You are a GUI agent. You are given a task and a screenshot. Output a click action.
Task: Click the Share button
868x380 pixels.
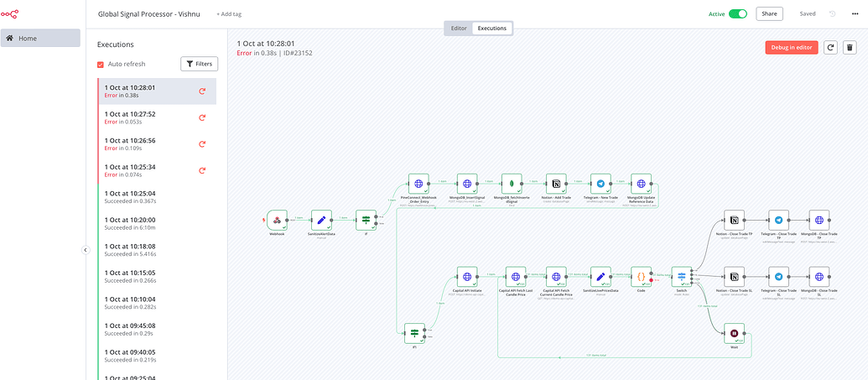coord(769,14)
